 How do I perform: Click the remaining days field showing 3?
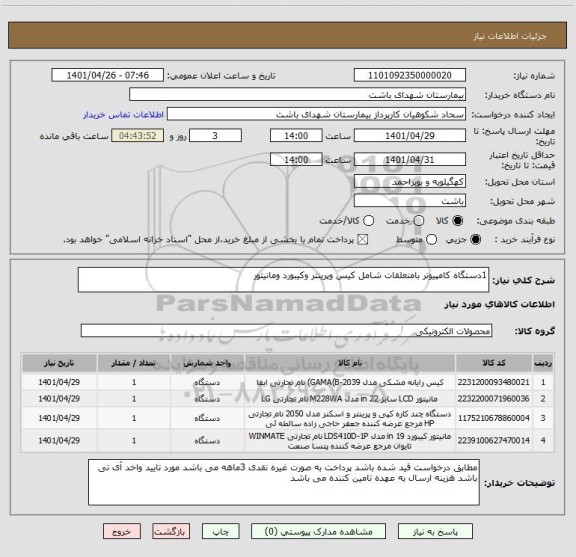(x=215, y=135)
